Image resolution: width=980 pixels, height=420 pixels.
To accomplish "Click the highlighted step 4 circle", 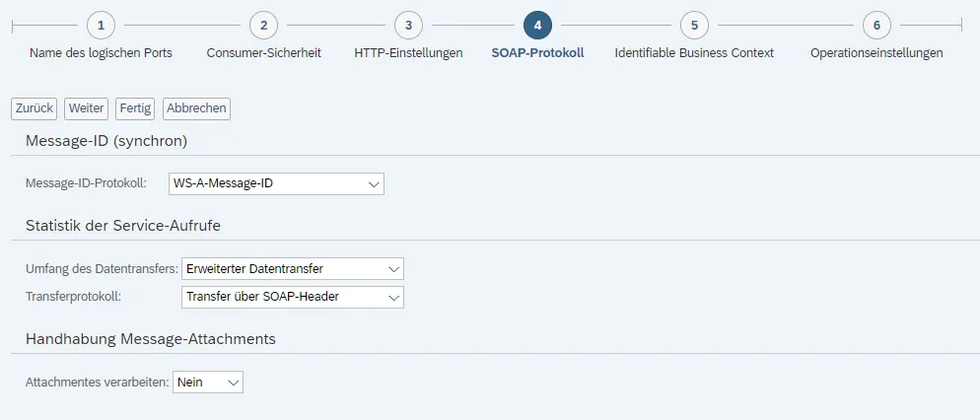I will (x=537, y=25).
